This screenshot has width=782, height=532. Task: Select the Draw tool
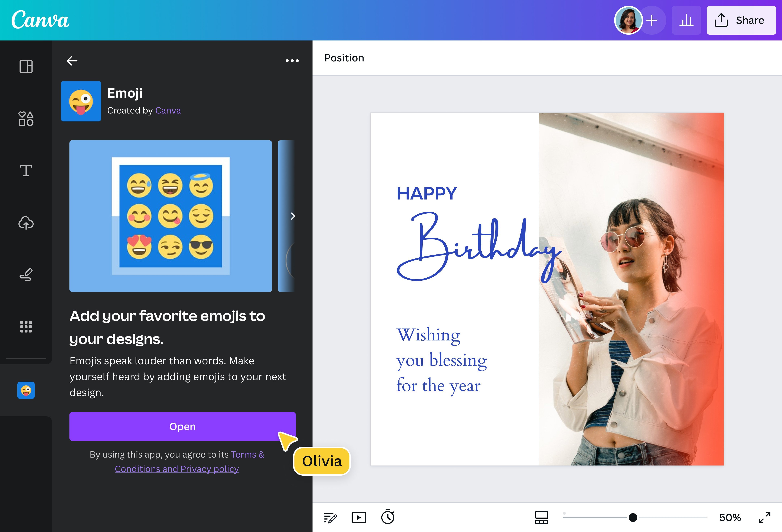26,275
